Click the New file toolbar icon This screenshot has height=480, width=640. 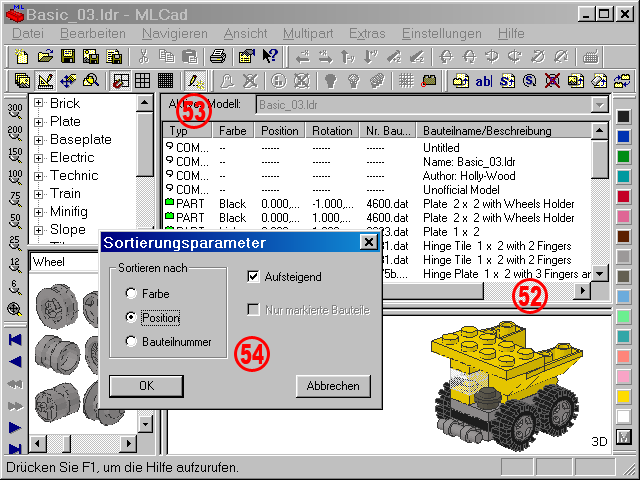click(x=22, y=56)
